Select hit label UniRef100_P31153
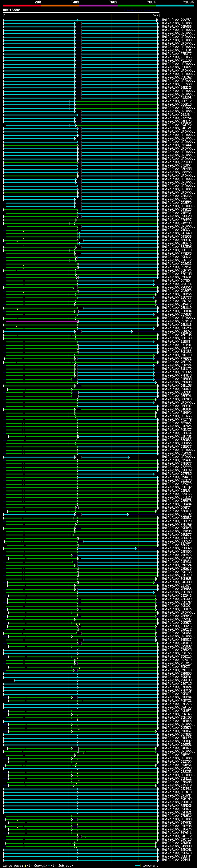The image size is (197, 868). coord(177,60)
